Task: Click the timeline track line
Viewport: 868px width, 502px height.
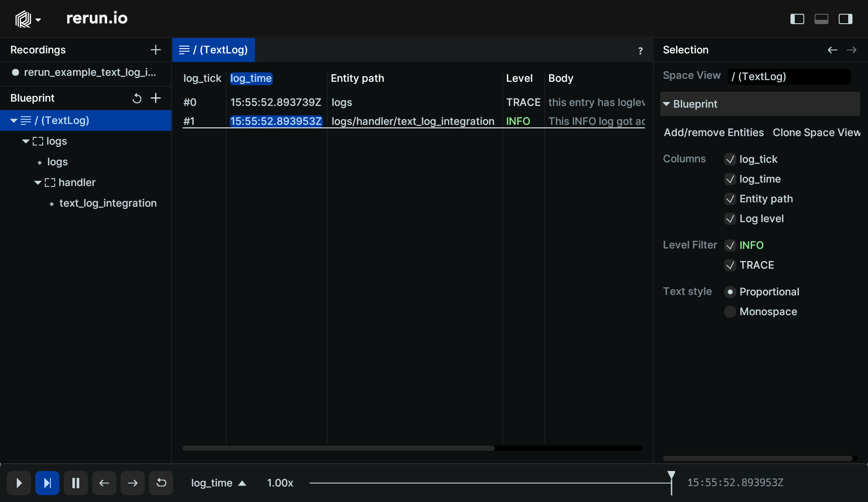Action: [490, 483]
